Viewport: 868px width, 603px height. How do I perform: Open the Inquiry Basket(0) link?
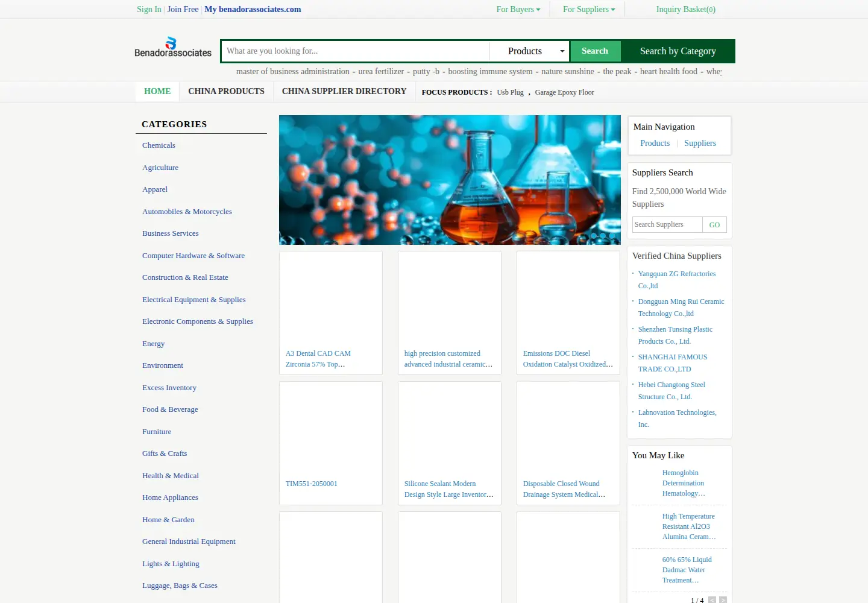click(686, 9)
